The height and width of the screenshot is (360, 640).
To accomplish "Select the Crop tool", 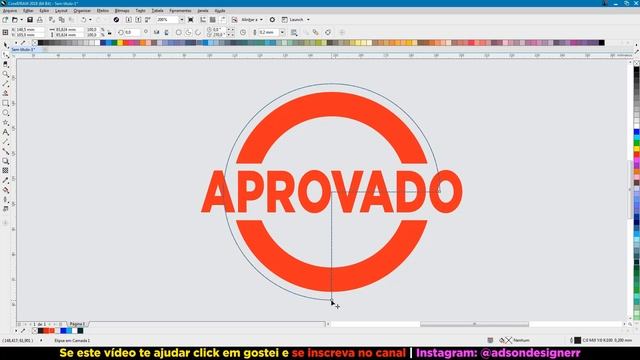I will tap(6, 64).
